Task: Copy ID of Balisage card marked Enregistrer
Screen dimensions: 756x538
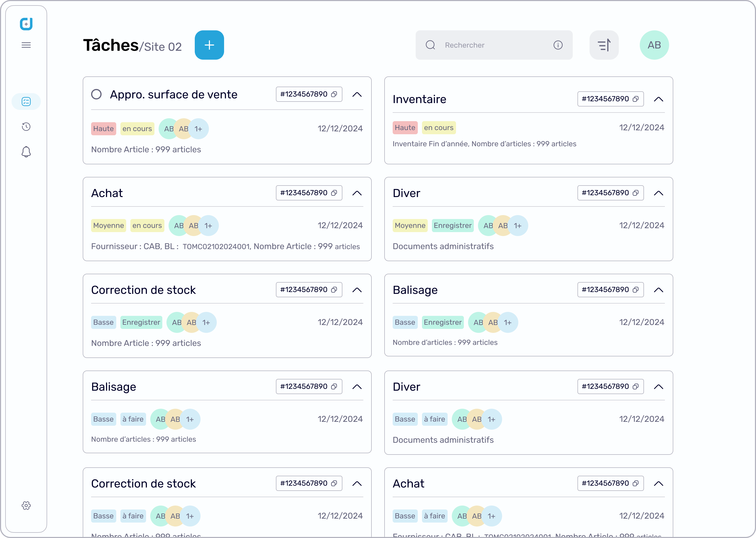Action: pyautogui.click(x=636, y=289)
